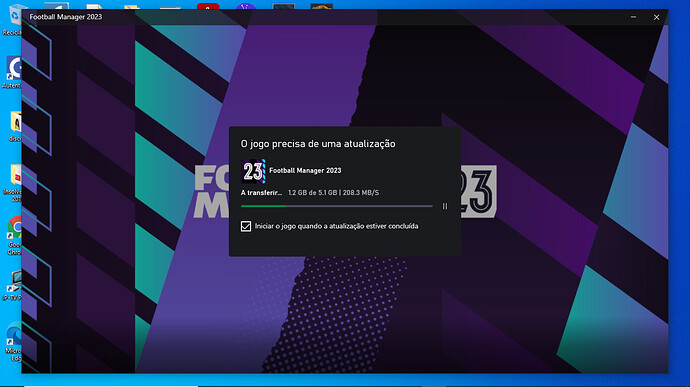690x387 pixels.
Task: Click the '1.2 GB de 5.1 GB | 208.3 MB/S' text
Action: (334, 193)
